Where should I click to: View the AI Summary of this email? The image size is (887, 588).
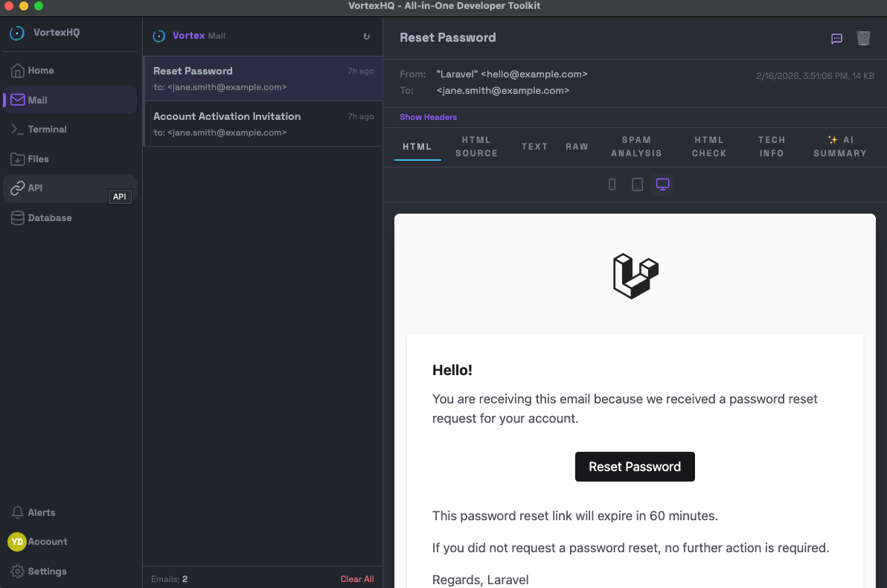pyautogui.click(x=840, y=147)
